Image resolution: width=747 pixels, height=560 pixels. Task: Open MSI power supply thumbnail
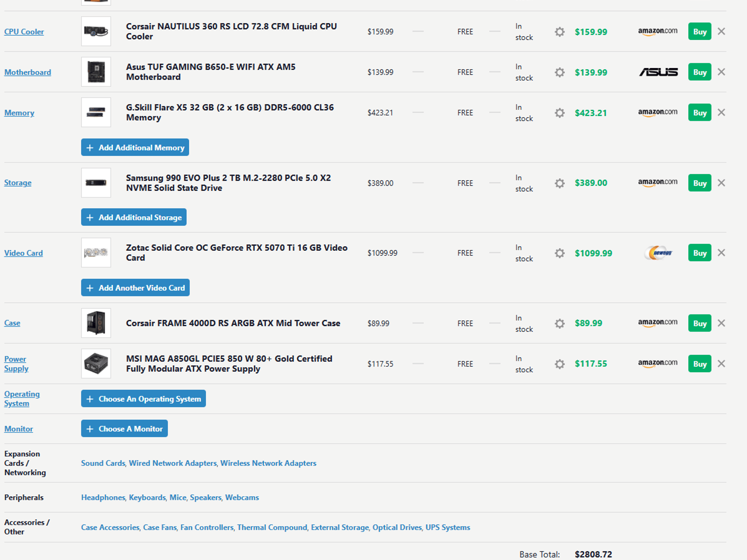pyautogui.click(x=96, y=363)
